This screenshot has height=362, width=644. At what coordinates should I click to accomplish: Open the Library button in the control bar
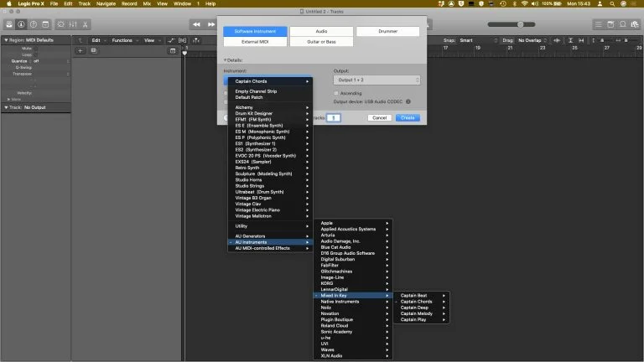click(x=9, y=24)
